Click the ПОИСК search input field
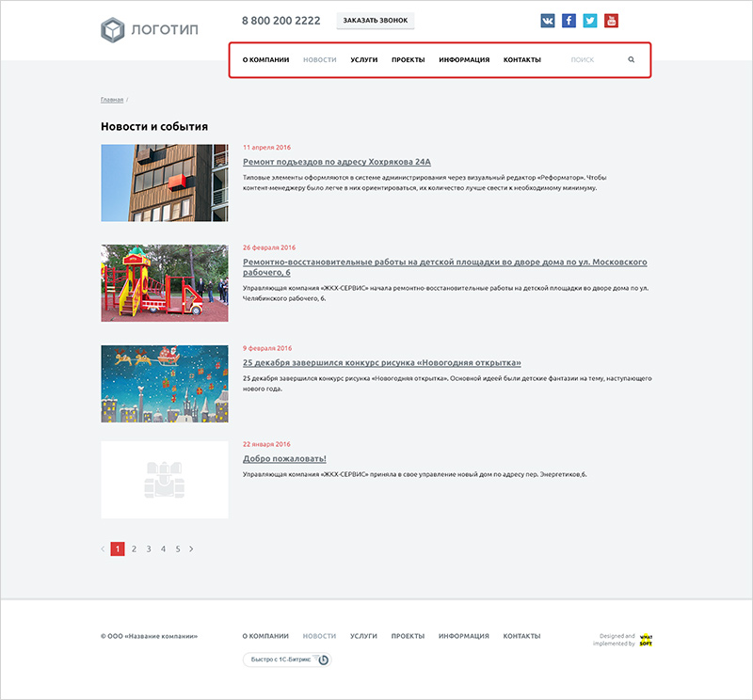Image resolution: width=753 pixels, height=700 pixels. pos(588,60)
